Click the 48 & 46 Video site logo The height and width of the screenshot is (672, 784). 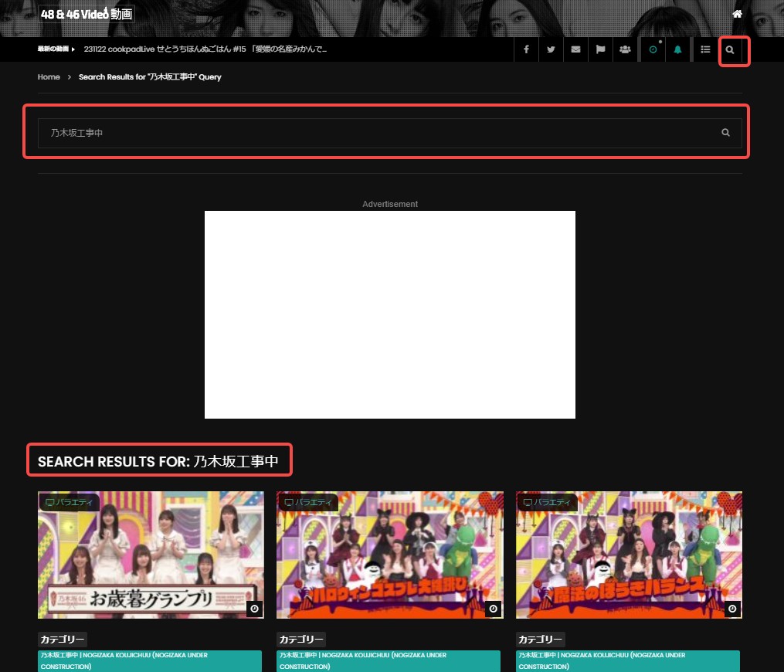tap(87, 14)
